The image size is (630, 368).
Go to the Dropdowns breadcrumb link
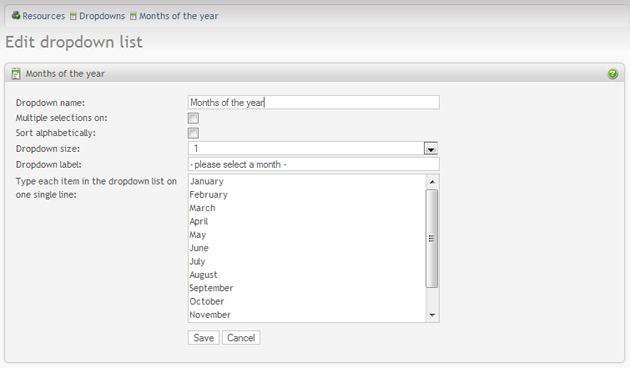tap(102, 16)
